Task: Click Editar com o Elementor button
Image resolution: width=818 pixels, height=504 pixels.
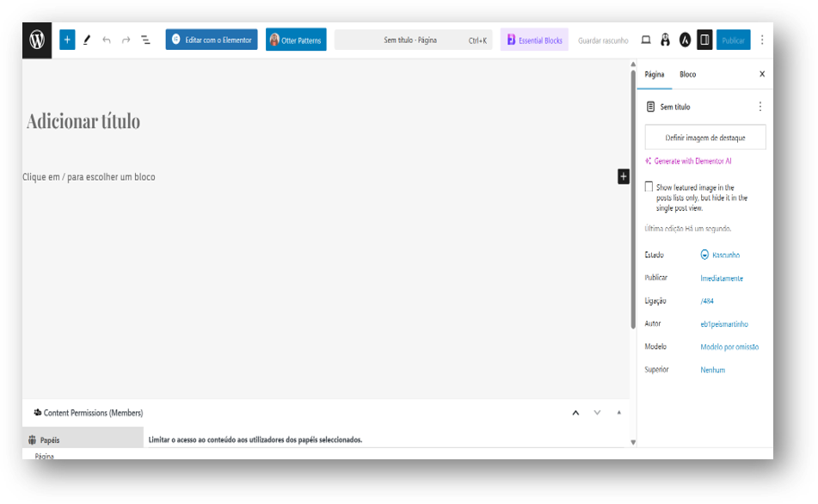Action: click(212, 40)
